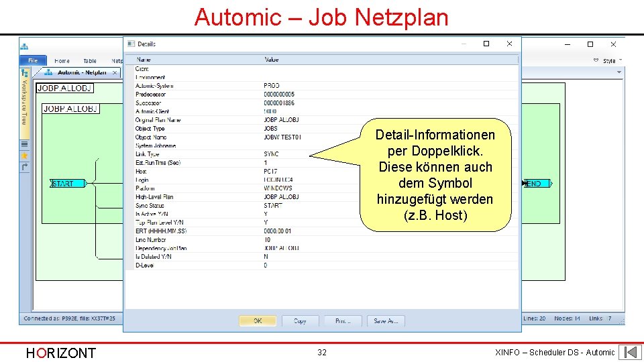Click the Value column header

click(271, 60)
